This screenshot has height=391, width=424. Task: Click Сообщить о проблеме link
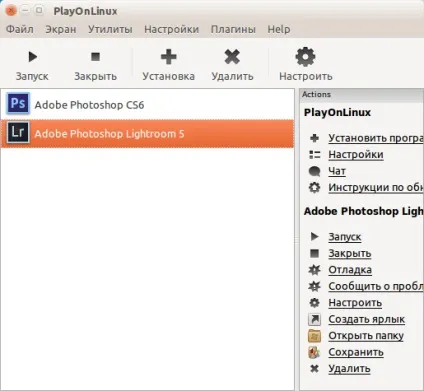click(376, 286)
